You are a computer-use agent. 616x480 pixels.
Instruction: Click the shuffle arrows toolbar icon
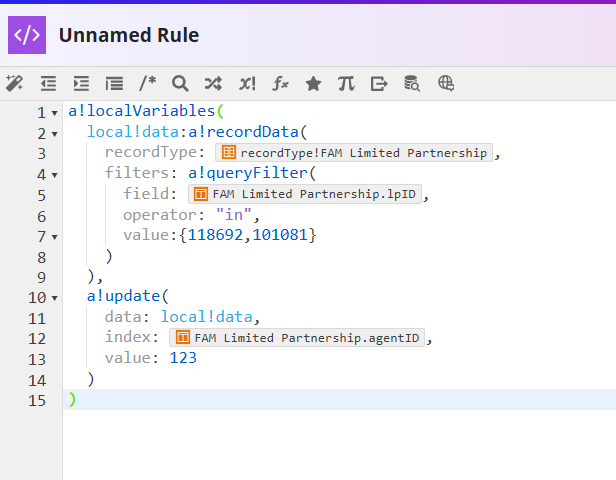click(x=213, y=83)
